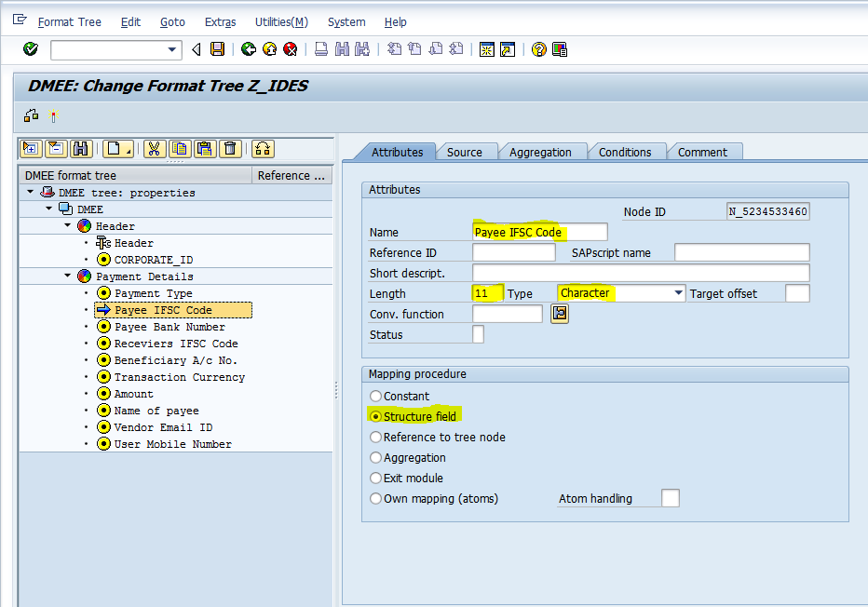Copy the node using the copy icon
Screen dimensions: 868x607
click(181, 149)
